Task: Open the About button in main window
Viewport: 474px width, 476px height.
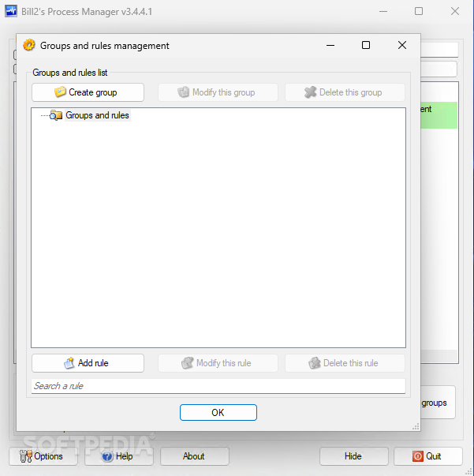Action: point(195,456)
